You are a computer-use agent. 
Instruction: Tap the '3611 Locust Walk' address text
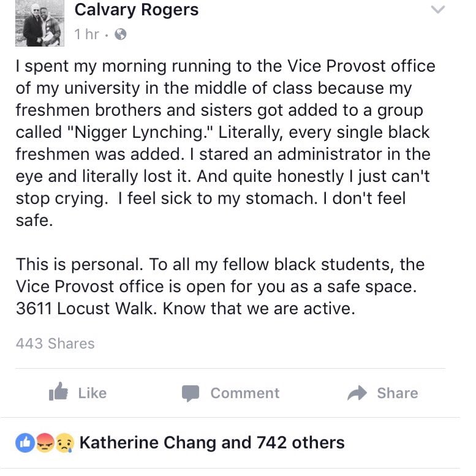click(86, 308)
